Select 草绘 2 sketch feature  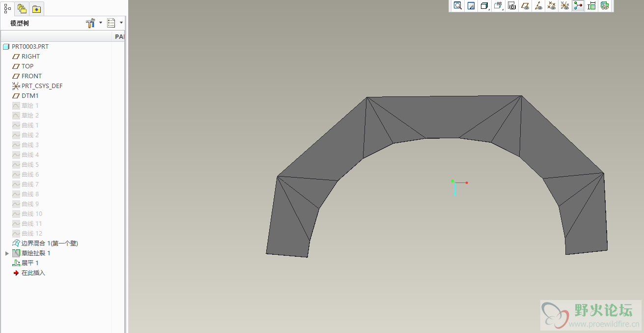tap(30, 116)
